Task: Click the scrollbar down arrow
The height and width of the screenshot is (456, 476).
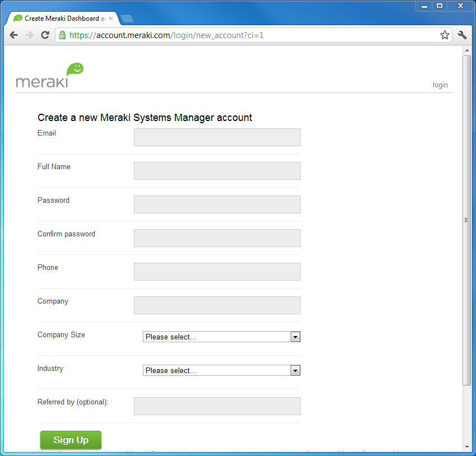Action: 467,447
